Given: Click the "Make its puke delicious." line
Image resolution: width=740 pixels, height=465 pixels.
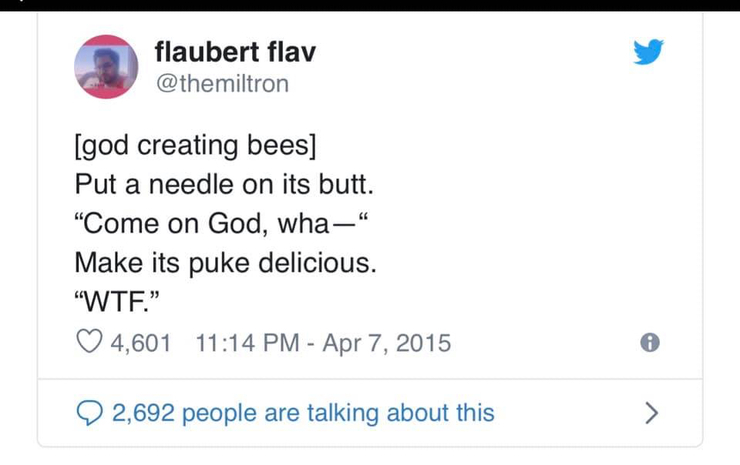Looking at the screenshot, I should pos(226,264).
